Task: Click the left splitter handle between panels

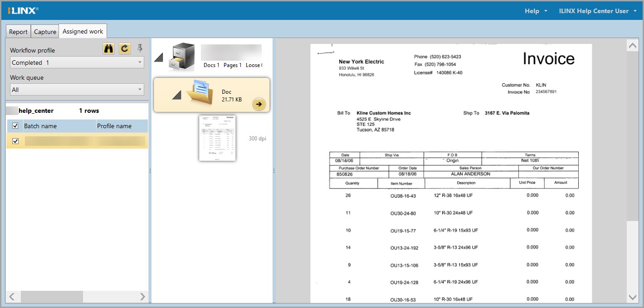Action: 150,170
